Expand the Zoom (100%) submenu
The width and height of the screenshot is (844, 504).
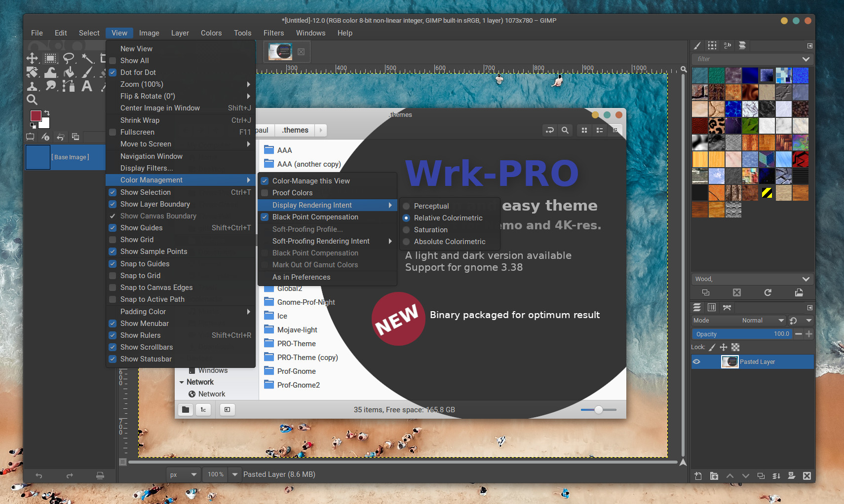[180, 84]
